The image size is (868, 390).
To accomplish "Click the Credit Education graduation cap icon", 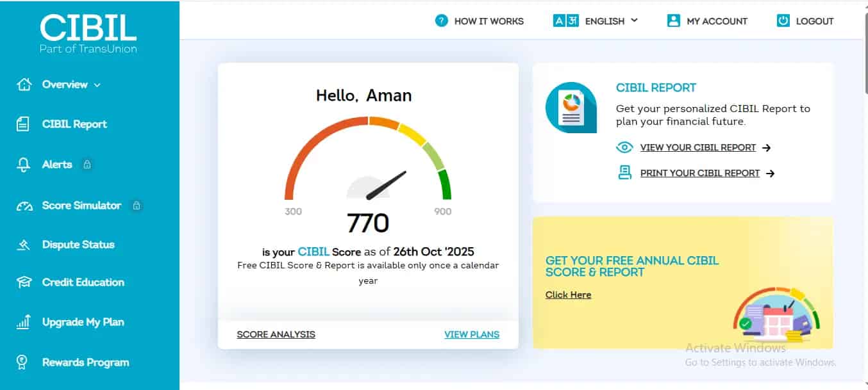I will point(24,282).
